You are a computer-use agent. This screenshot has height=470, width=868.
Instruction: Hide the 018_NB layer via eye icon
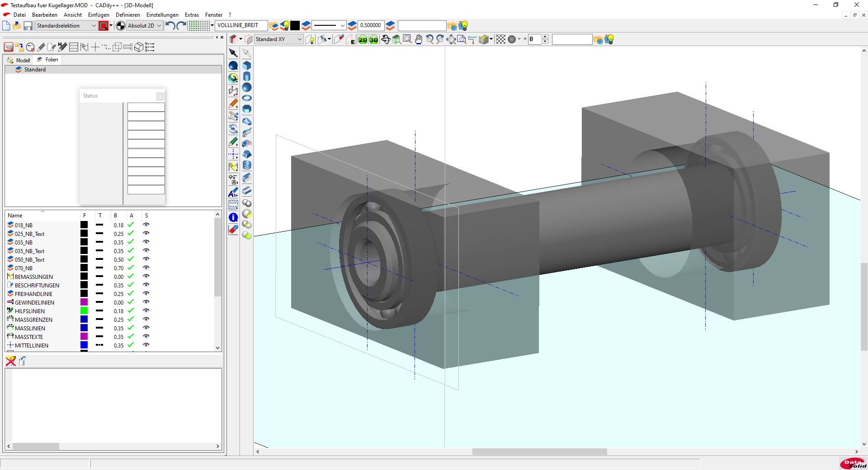coord(146,225)
